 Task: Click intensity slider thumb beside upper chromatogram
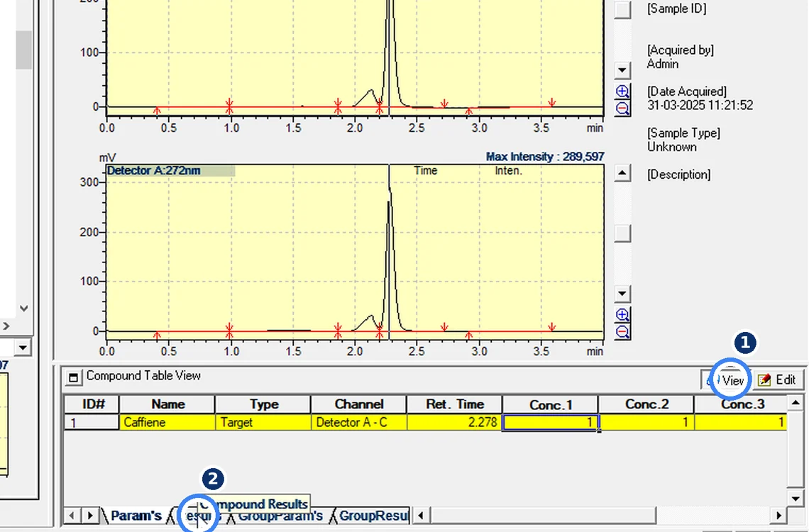click(623, 9)
